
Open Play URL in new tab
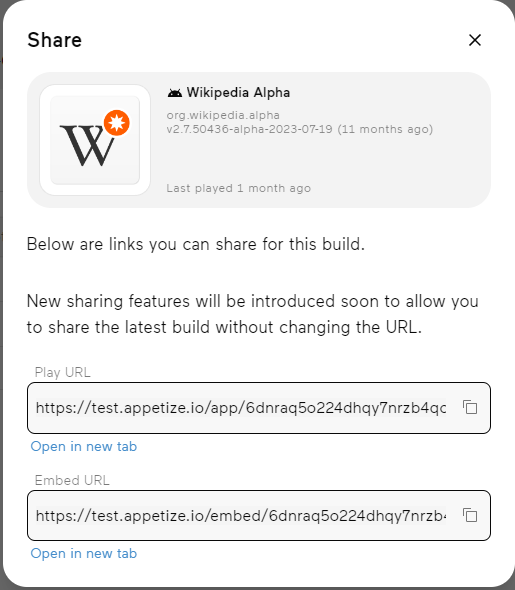84,446
